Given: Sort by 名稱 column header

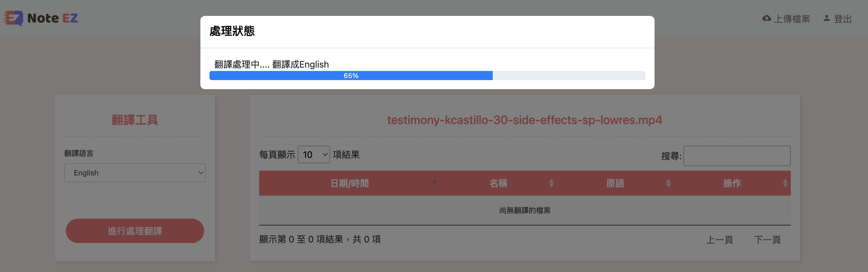Looking at the screenshot, I should (498, 183).
